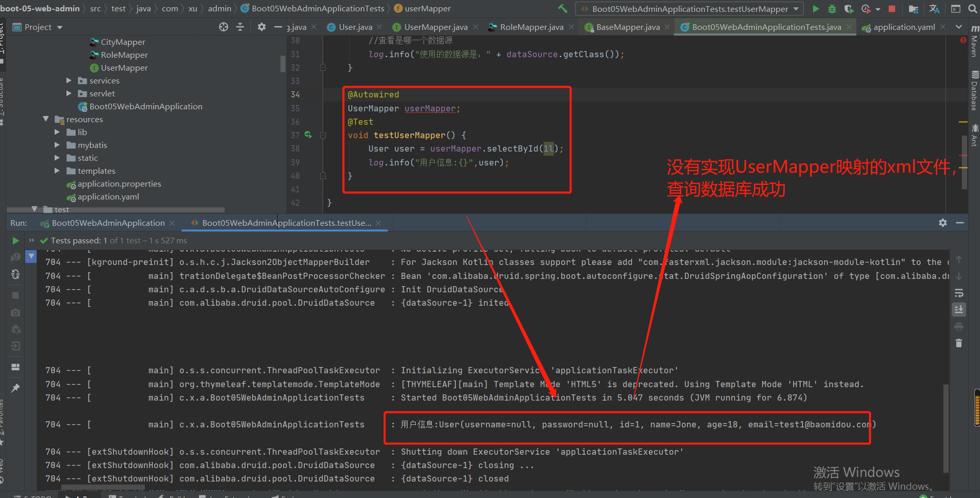This screenshot has width=980, height=498.
Task: Toggle soft-wrap in the console output
Action: pyautogui.click(x=959, y=293)
